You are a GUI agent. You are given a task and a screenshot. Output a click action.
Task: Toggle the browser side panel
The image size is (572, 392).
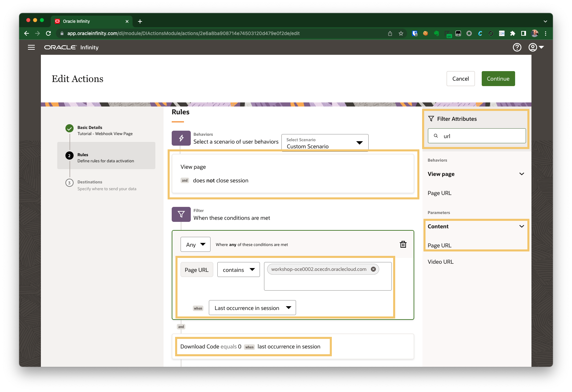[x=524, y=33]
